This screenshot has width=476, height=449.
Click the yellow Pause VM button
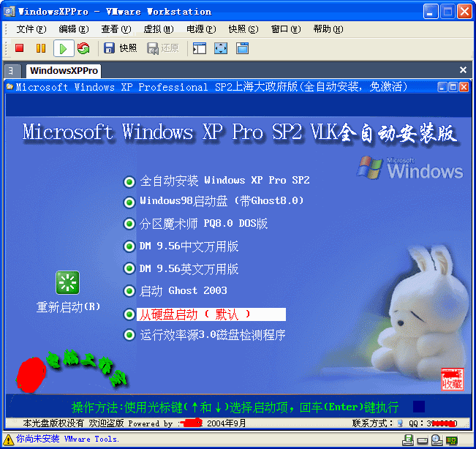click(41, 48)
